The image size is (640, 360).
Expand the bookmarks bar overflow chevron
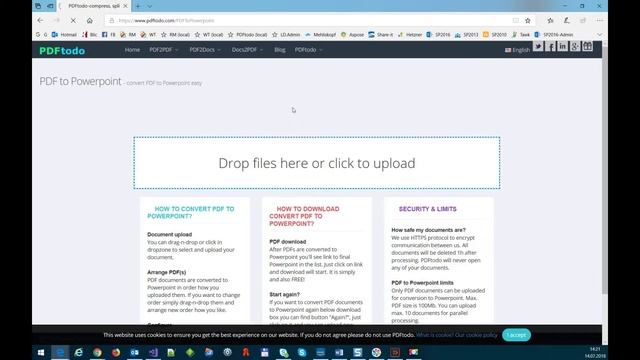point(599,35)
